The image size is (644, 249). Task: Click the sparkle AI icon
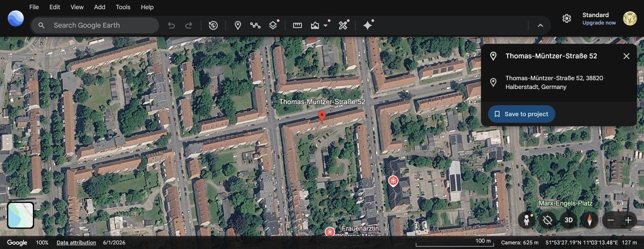pyautogui.click(x=368, y=25)
